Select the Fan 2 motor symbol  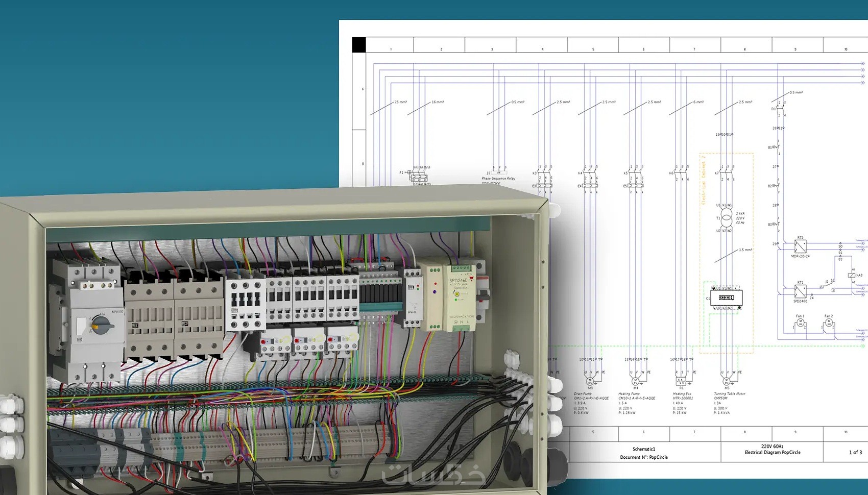[x=829, y=323]
